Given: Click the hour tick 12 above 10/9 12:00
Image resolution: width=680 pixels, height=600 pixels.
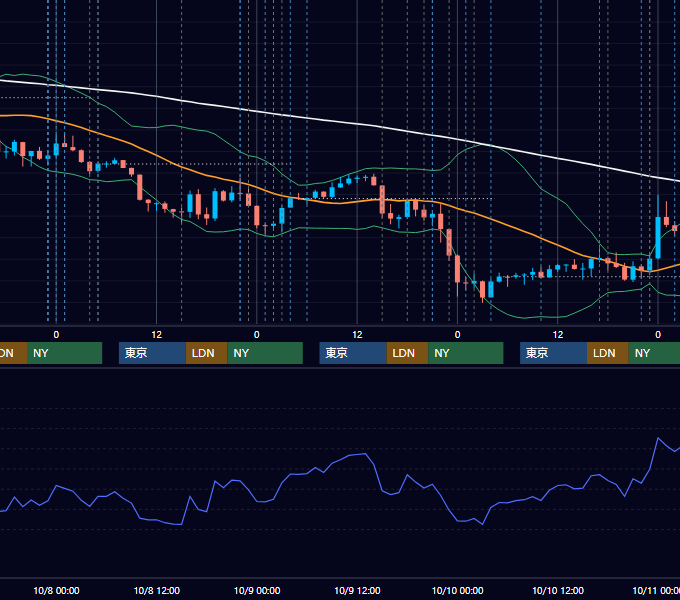Looking at the screenshot, I should point(357,335).
